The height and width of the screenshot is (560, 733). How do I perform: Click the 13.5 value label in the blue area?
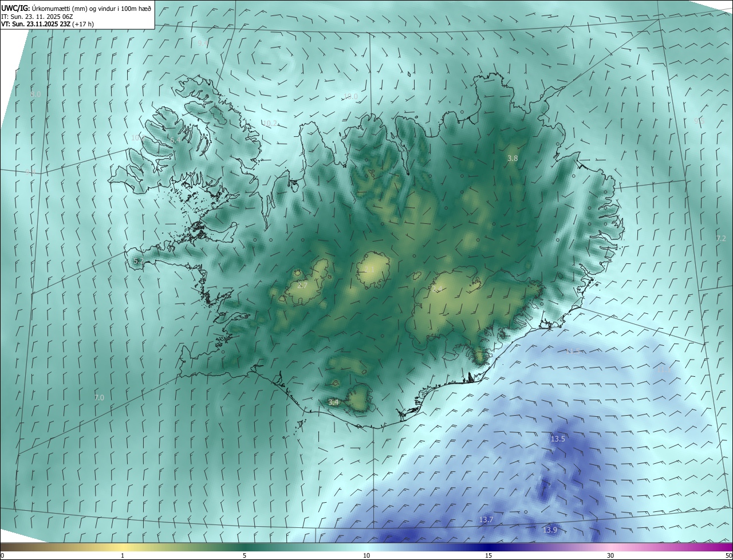tap(558, 439)
